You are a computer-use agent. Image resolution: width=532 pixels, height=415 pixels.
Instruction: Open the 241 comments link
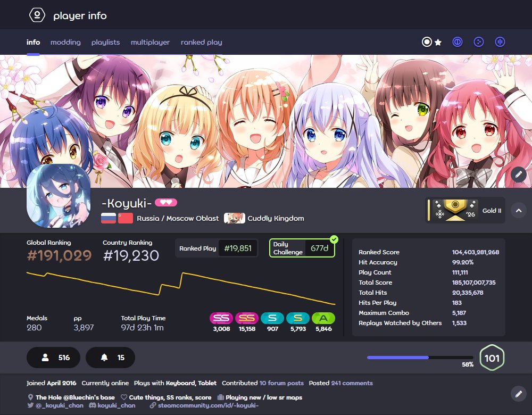click(x=352, y=383)
